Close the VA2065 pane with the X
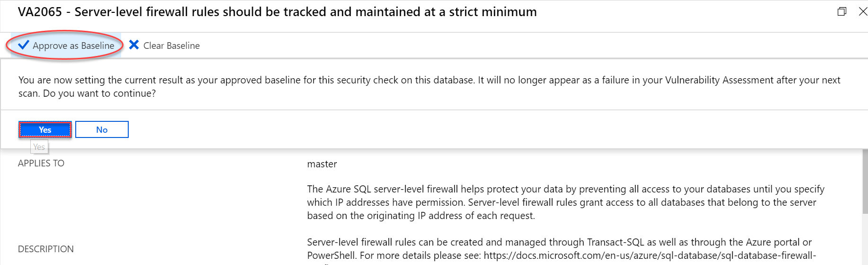Viewport: 868px width, 265px height. click(x=863, y=11)
